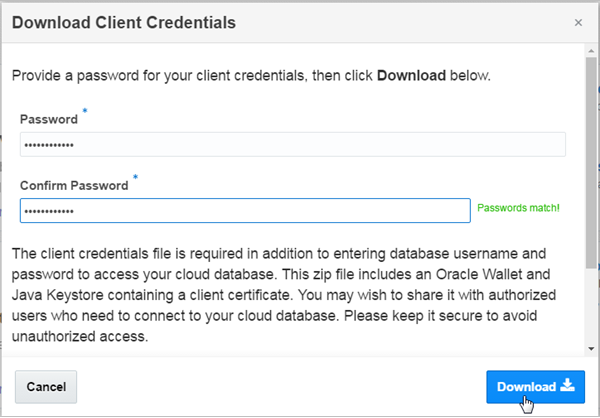The width and height of the screenshot is (600, 418).
Task: Click the "Confirm Password" field label
Action: (74, 186)
